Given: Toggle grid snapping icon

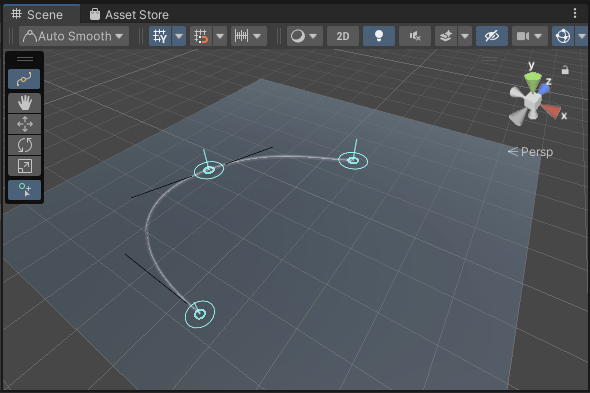Looking at the screenshot, I should (201, 36).
